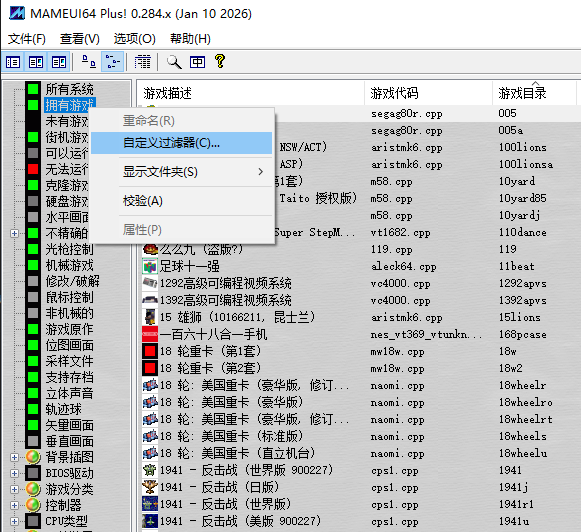581x532 pixels.
Task: Click the 控制器 folder icon
Action: 33,505
